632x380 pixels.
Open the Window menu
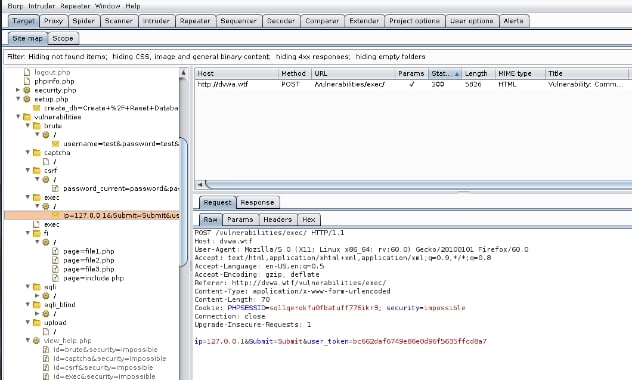108,6
